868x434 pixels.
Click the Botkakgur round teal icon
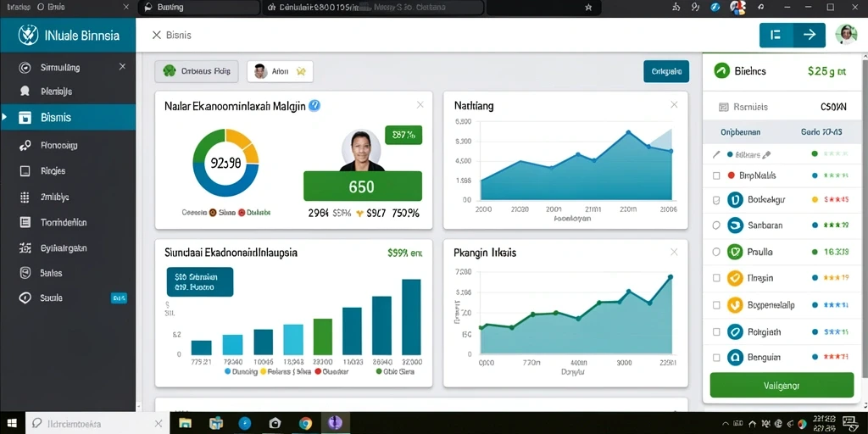735,199
